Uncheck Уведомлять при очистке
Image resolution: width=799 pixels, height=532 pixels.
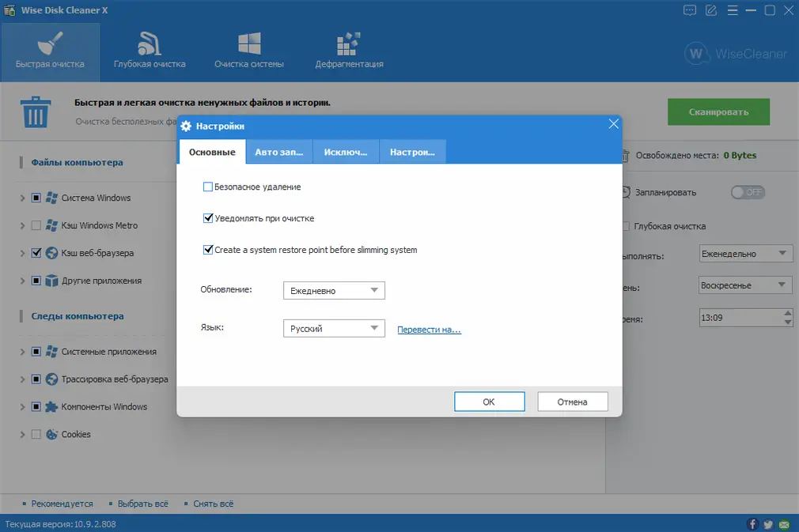tap(209, 219)
